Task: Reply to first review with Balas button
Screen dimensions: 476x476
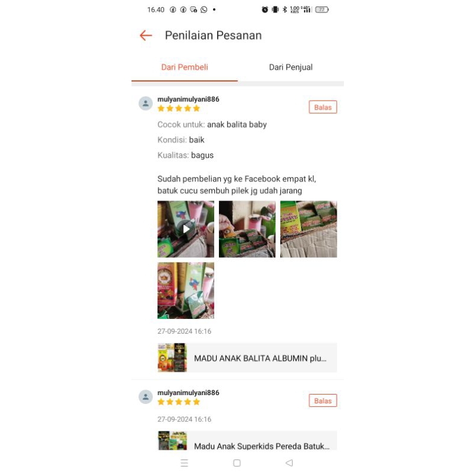Action: pos(323,107)
